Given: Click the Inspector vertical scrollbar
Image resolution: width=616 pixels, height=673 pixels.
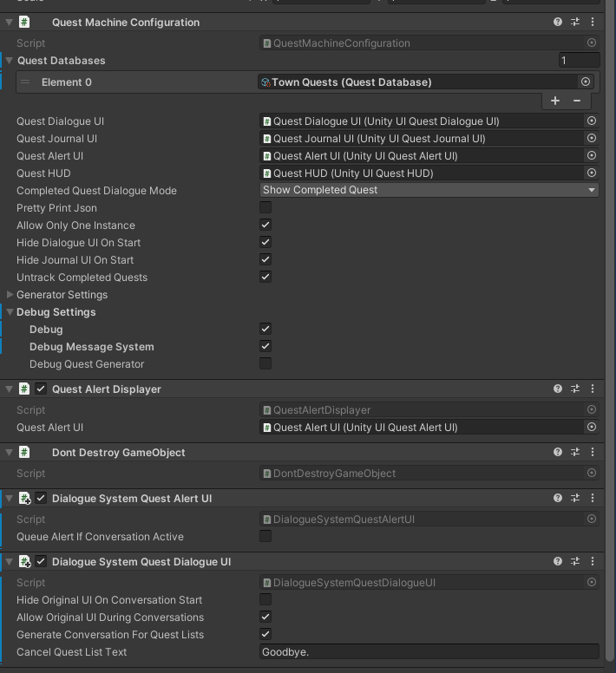Looking at the screenshot, I should [610, 330].
